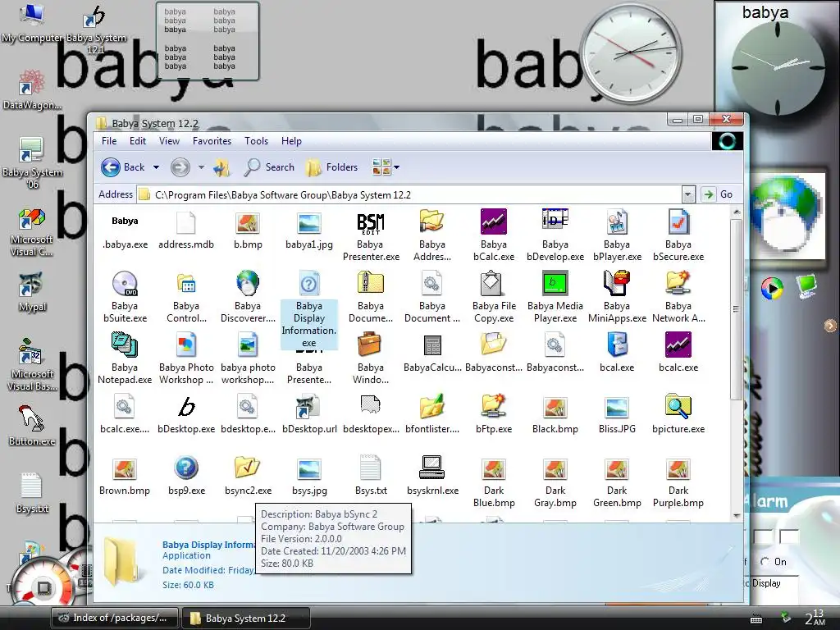Image resolution: width=840 pixels, height=630 pixels.
Task: Select the Babya Notepad.exe icon
Action: click(x=125, y=345)
